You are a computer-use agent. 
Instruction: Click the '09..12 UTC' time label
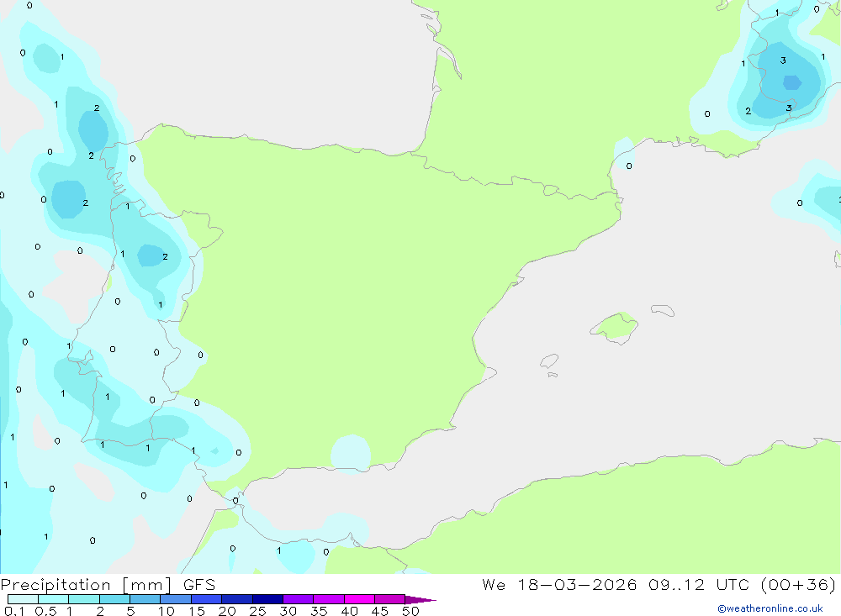click(x=698, y=584)
